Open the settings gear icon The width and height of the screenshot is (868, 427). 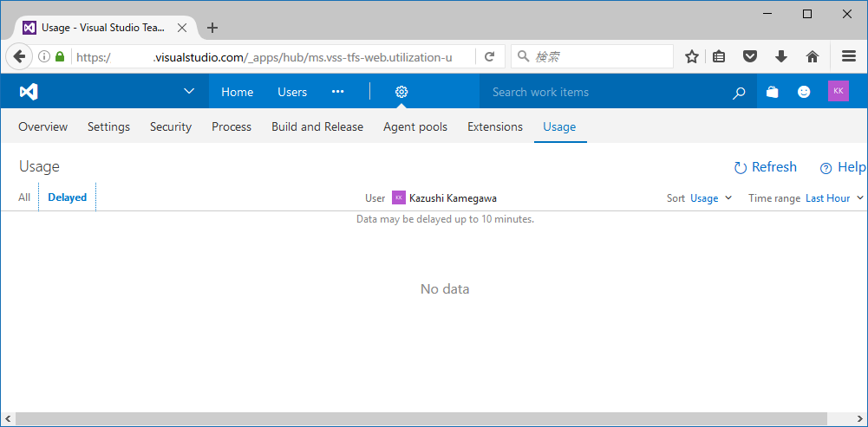tap(401, 92)
